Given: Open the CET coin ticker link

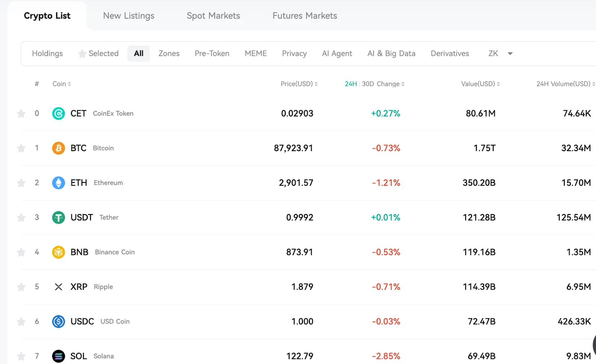Looking at the screenshot, I should pyautogui.click(x=78, y=113).
